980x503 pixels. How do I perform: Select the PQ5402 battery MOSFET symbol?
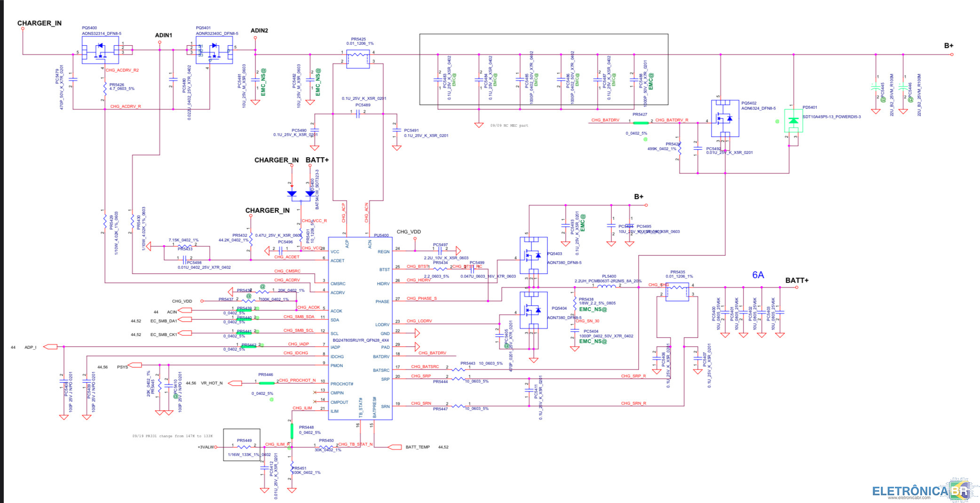click(x=725, y=118)
